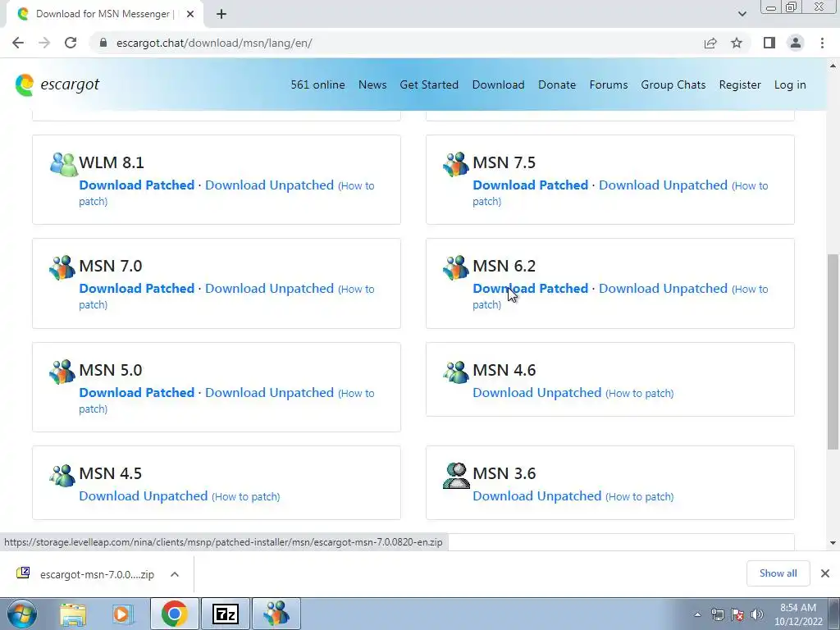The height and width of the screenshot is (630, 840).
Task: Click the MSN 7.5 heading text
Action: coord(504,162)
